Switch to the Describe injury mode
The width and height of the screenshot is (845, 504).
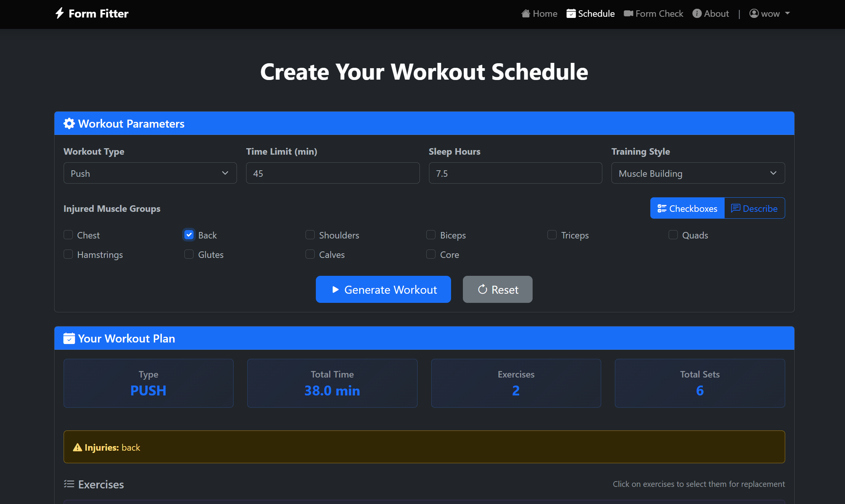click(x=754, y=208)
